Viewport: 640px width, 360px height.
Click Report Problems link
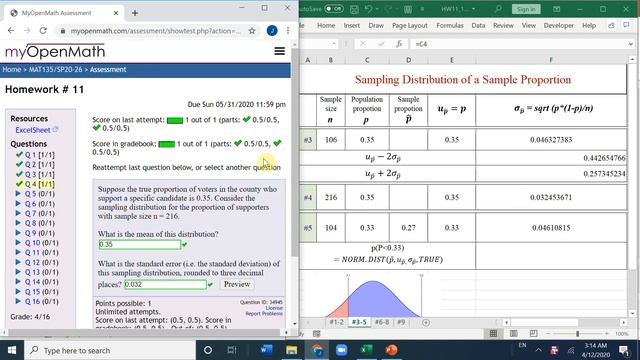[x=264, y=313]
